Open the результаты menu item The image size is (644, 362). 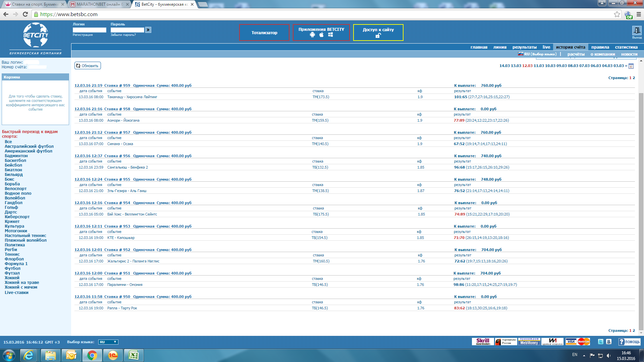point(524,47)
